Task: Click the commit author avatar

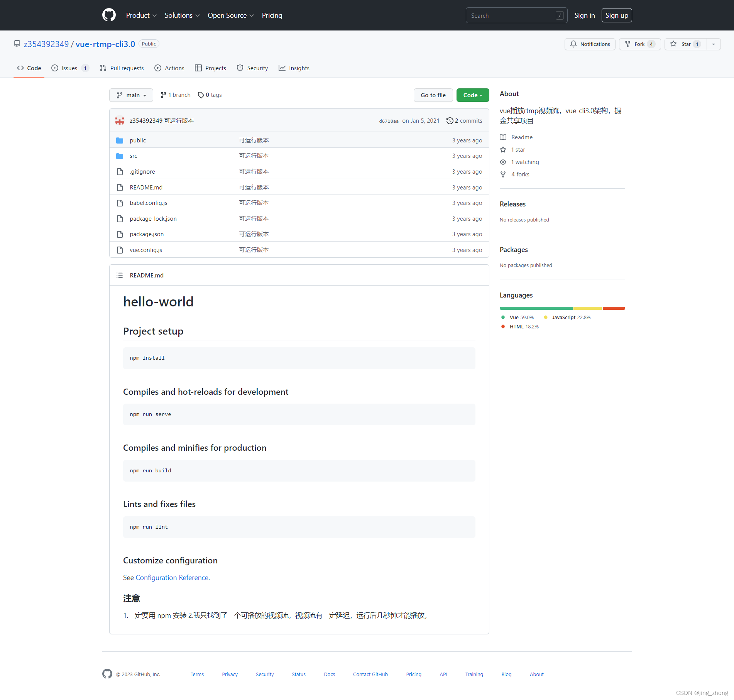Action: 120,121
